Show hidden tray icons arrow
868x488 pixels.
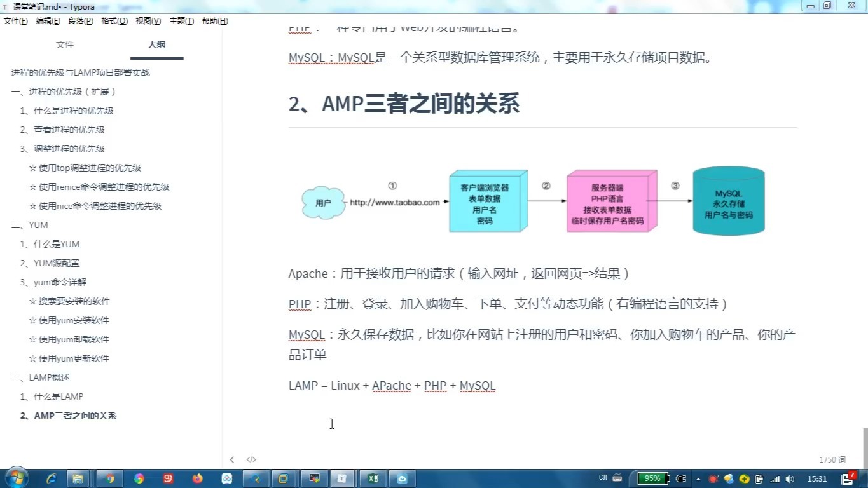(x=699, y=478)
